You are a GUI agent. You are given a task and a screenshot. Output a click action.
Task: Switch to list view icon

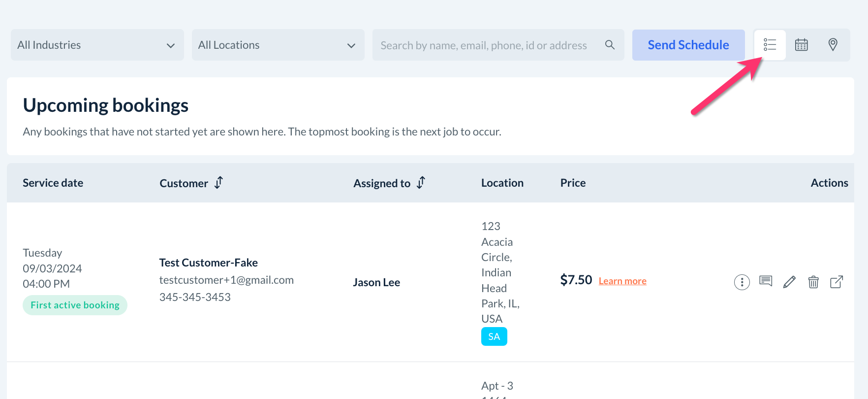tap(770, 45)
